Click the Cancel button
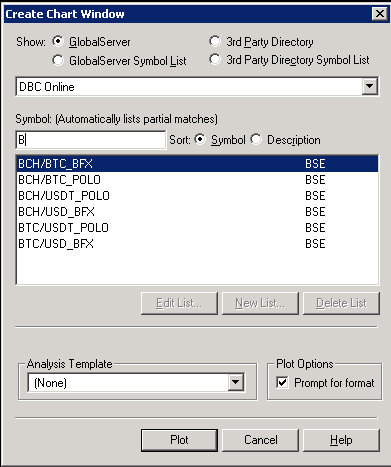 click(260, 440)
